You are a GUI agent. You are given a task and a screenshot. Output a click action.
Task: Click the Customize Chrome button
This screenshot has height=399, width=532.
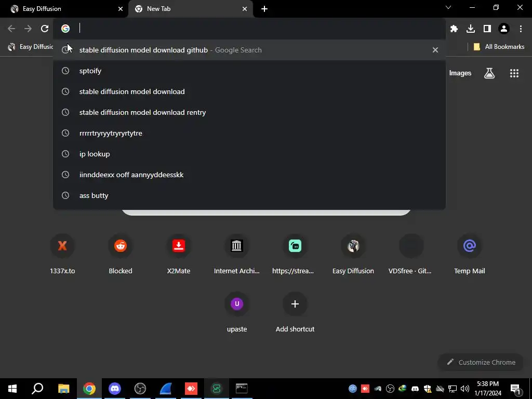point(481,362)
